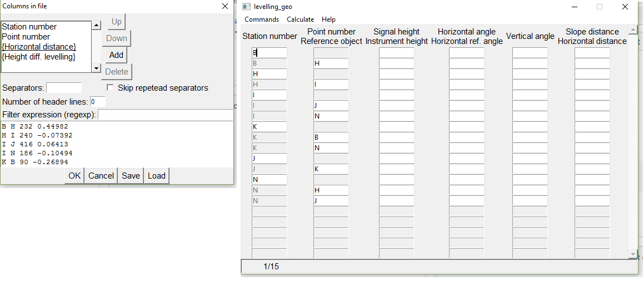The height and width of the screenshot is (281, 644).
Task: Cancel the Columns in file dialog
Action: [101, 176]
